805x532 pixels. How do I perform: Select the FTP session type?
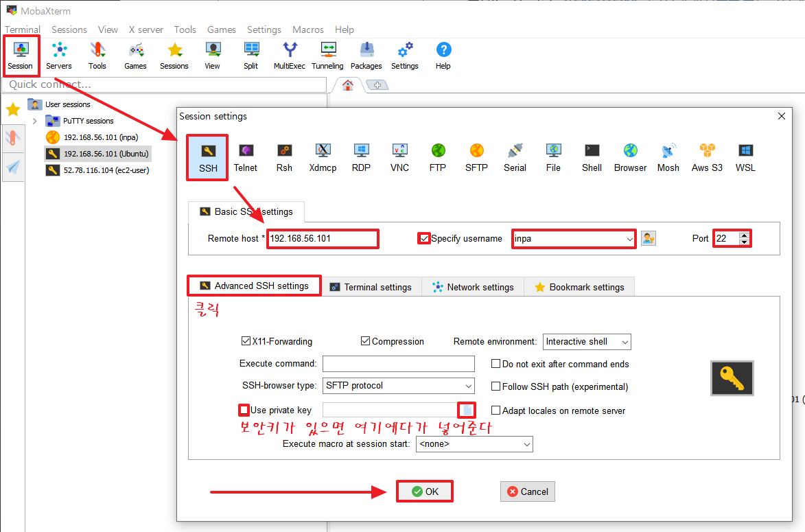point(438,158)
